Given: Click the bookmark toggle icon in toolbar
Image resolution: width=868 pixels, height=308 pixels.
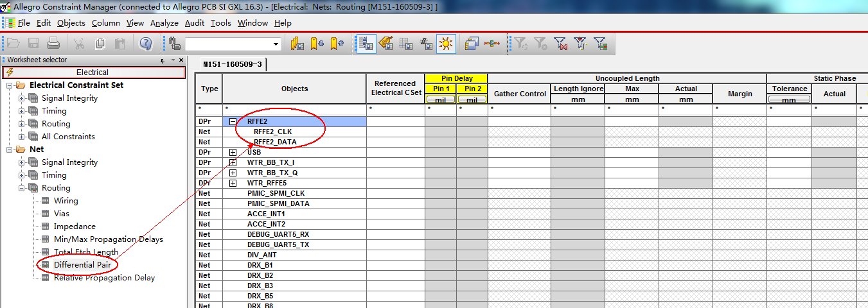Looking at the screenshot, I should [x=297, y=44].
